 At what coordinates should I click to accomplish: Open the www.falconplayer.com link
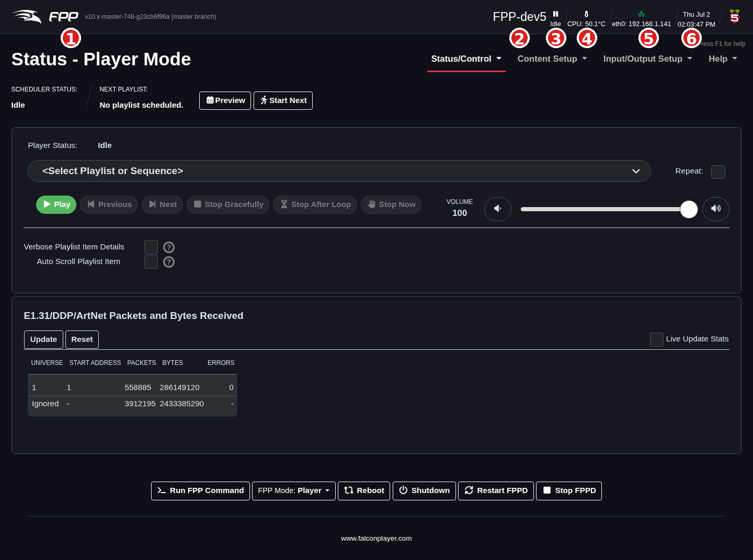tap(376, 539)
